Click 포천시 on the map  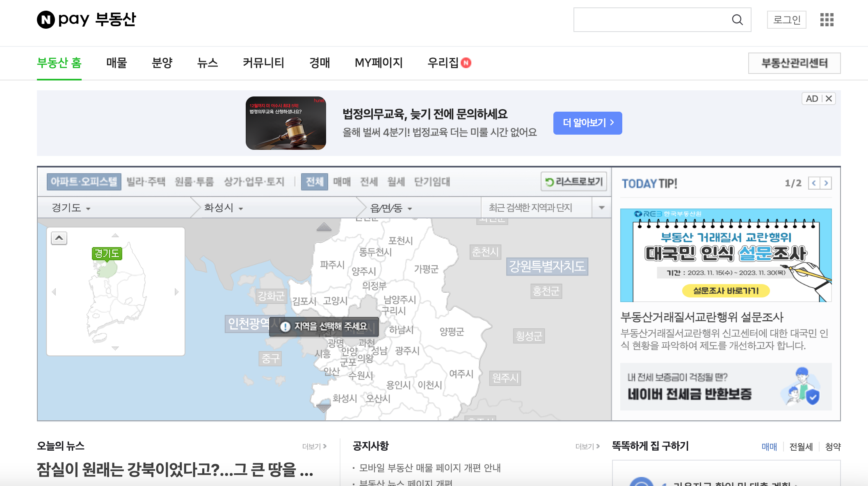pos(400,241)
